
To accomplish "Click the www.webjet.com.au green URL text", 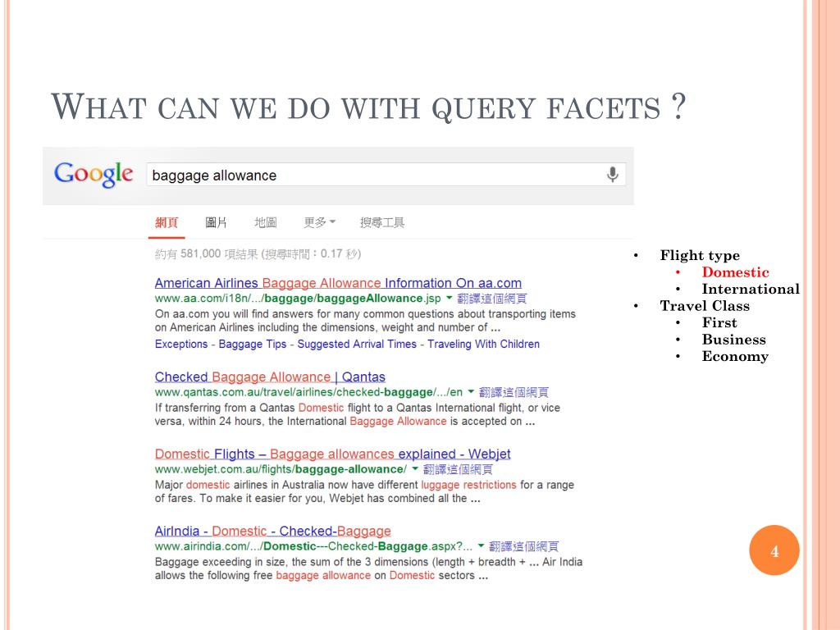I will coord(281,469).
